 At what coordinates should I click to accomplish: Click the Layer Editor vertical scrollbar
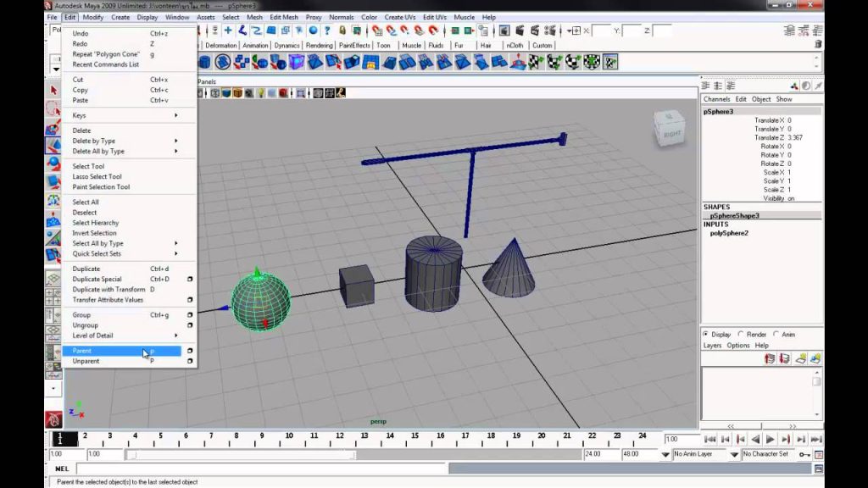[817, 393]
